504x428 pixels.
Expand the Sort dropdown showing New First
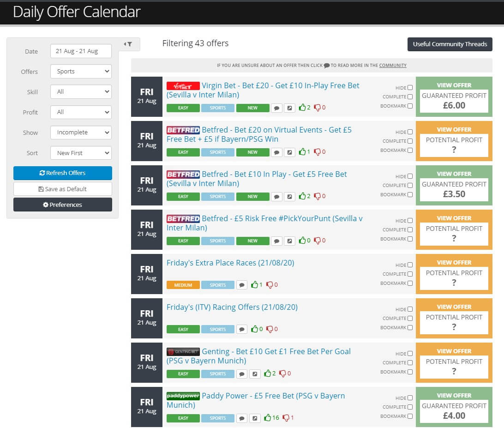tap(81, 153)
